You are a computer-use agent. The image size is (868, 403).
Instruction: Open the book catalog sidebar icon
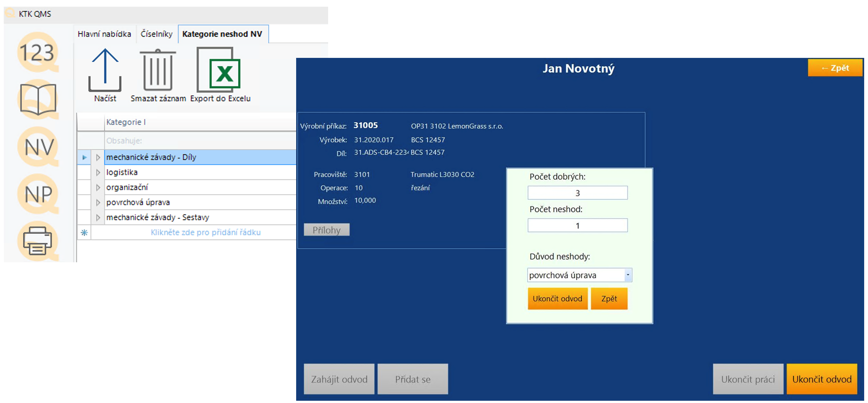[38, 99]
